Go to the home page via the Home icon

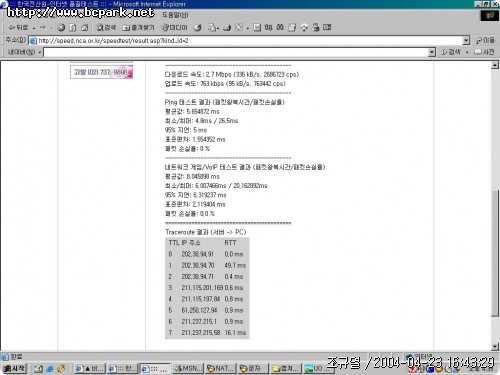pos(85,27)
